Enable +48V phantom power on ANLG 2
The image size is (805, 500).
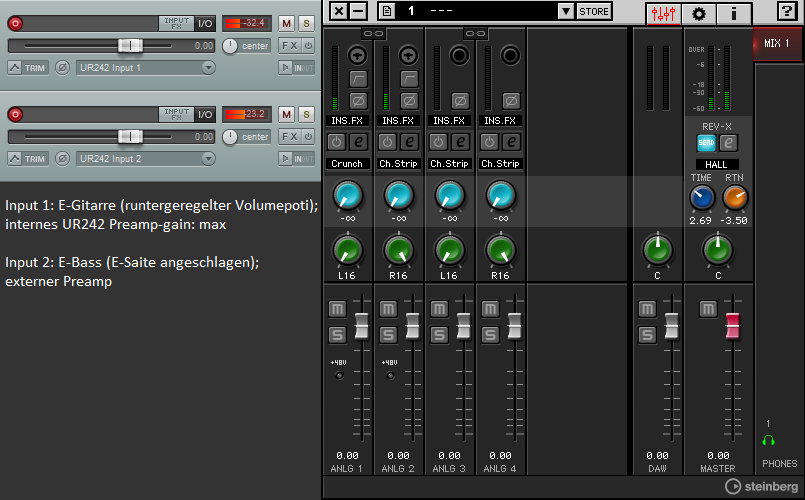390,375
